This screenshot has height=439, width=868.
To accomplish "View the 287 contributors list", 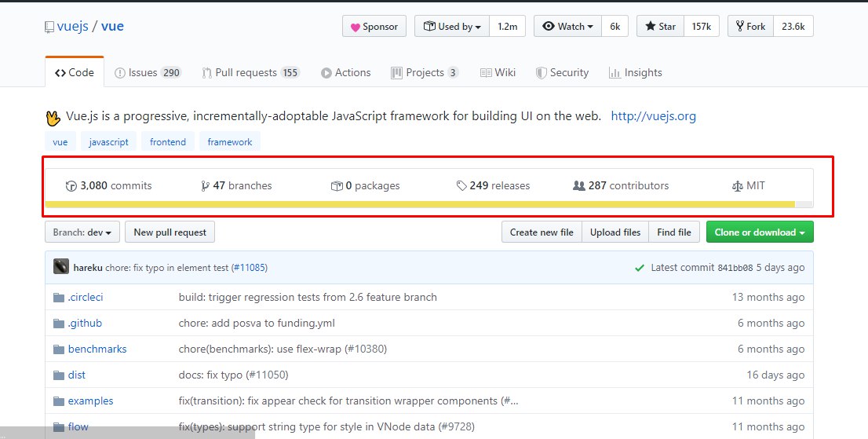I will pos(621,185).
